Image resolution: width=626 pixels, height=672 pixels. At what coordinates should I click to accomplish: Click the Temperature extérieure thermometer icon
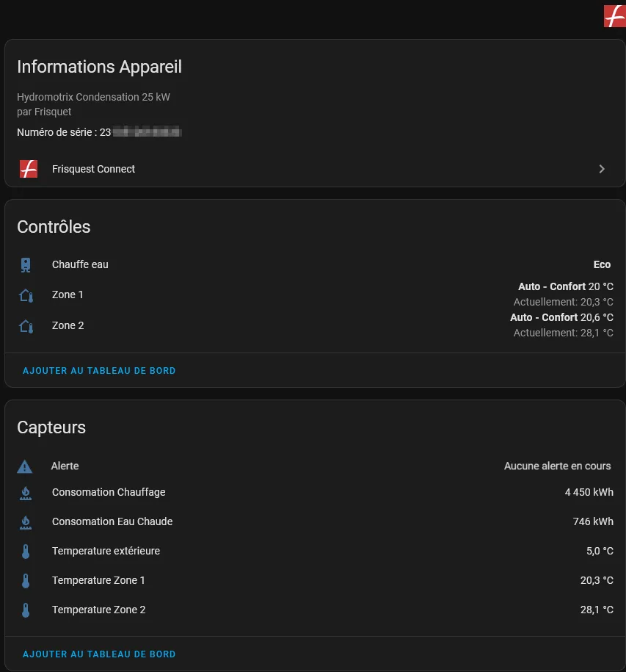click(26, 551)
